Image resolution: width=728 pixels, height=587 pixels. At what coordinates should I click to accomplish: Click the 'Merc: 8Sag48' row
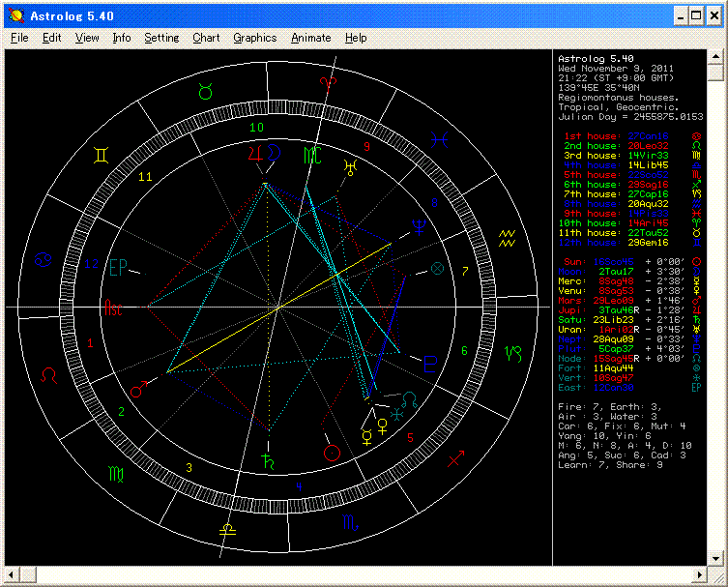tap(629, 281)
